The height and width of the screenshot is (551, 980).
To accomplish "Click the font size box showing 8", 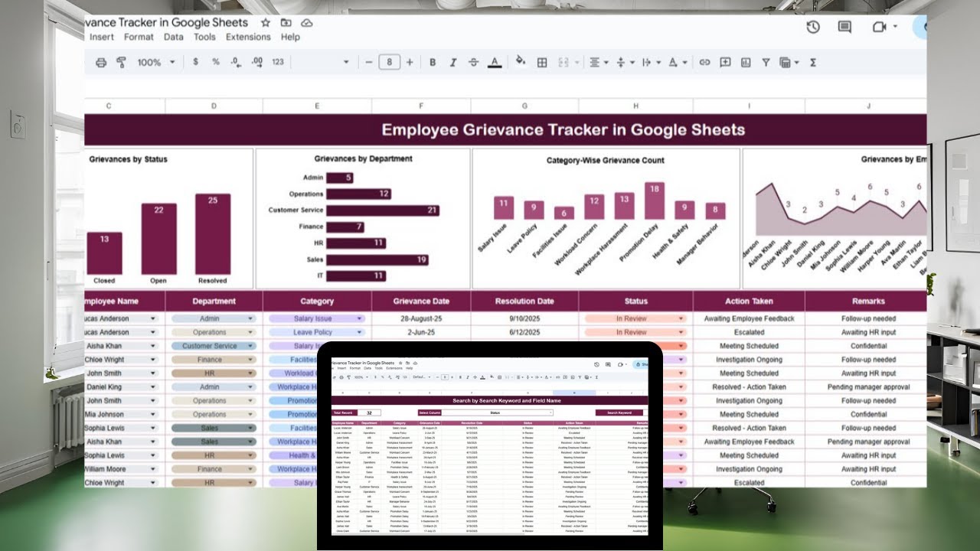I will click(390, 62).
